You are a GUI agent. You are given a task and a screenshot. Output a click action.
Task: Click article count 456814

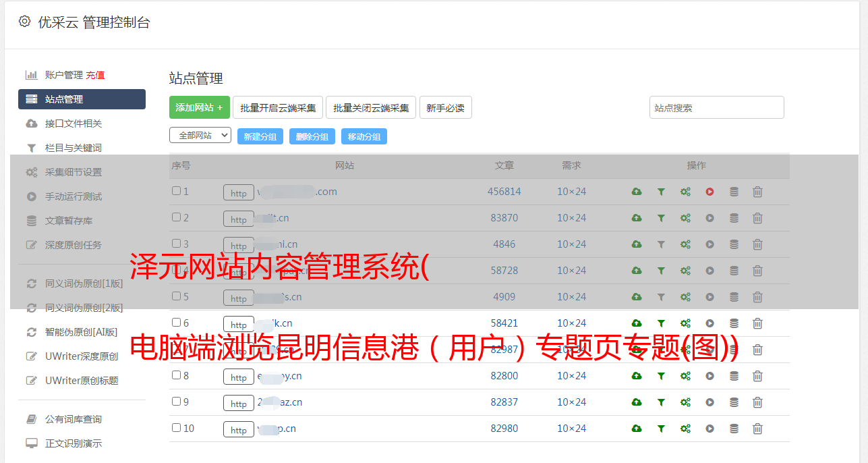(504, 192)
